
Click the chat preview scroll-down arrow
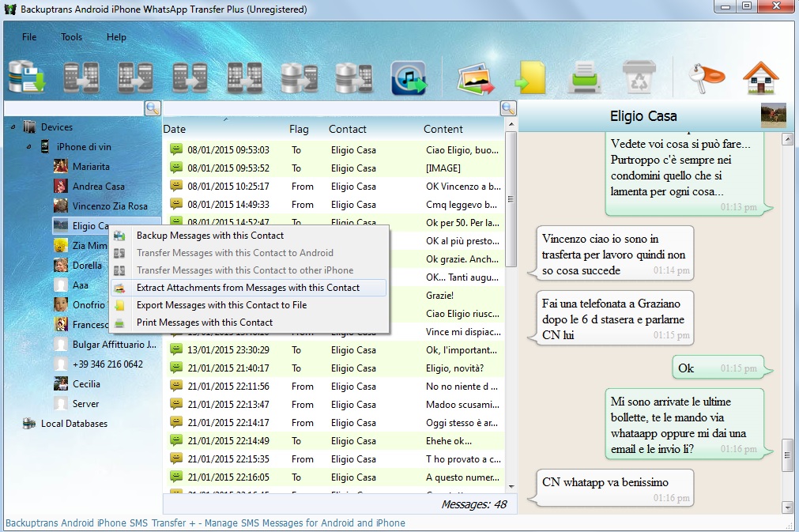(787, 507)
